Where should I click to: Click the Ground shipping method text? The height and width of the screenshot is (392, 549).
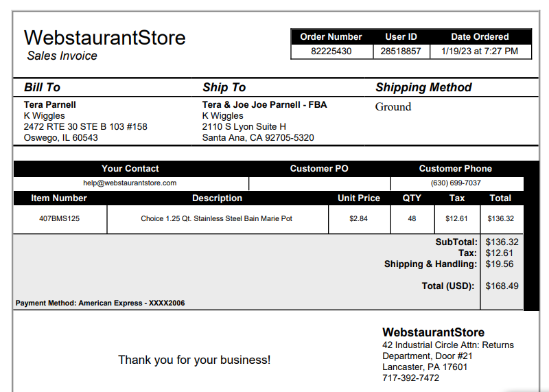click(393, 106)
